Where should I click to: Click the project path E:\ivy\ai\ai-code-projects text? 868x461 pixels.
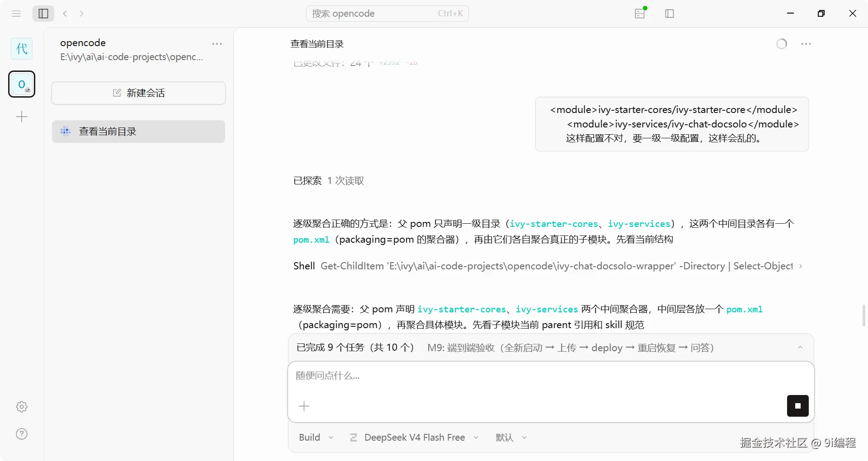pyautogui.click(x=132, y=57)
